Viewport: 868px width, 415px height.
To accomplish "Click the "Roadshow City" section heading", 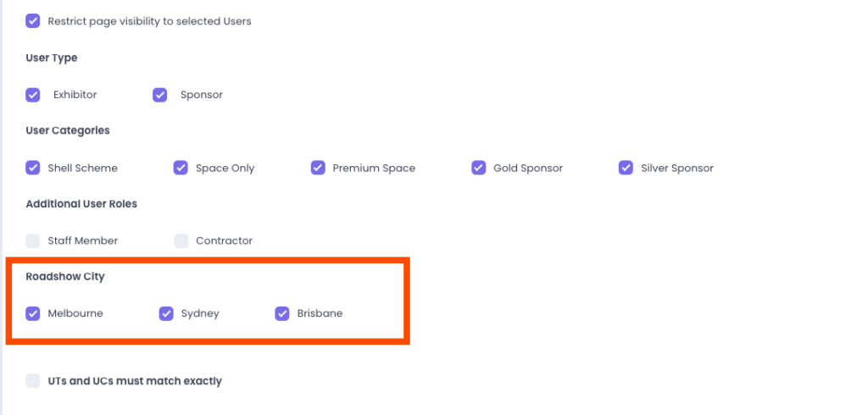I will point(65,277).
